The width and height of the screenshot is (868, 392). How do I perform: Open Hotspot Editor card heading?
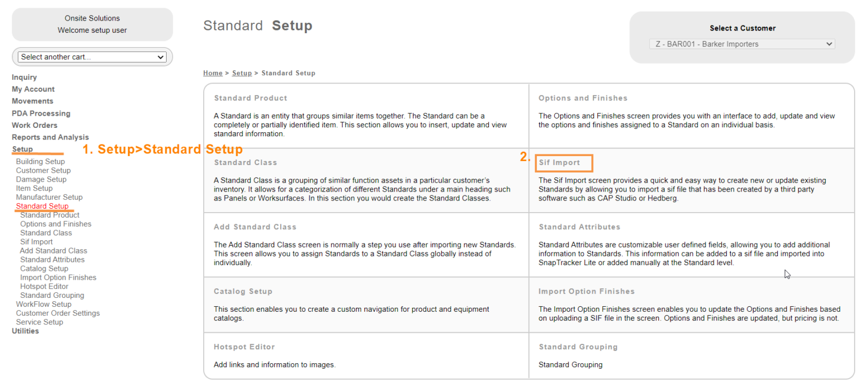point(244,347)
